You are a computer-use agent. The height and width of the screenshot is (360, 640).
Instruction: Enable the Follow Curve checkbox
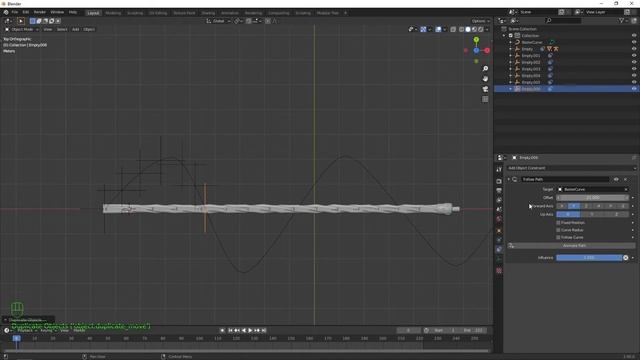coord(558,238)
